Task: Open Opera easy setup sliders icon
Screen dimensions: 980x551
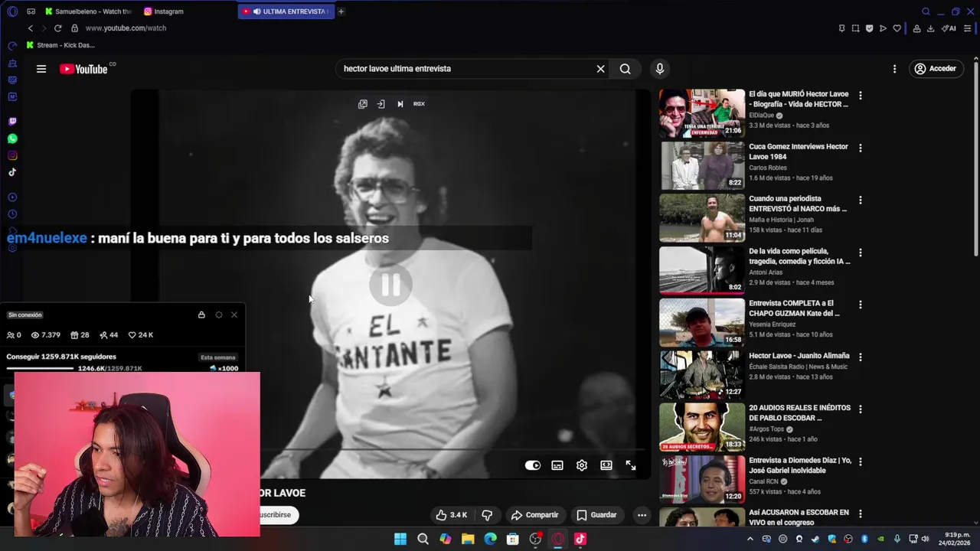Action: tap(968, 28)
